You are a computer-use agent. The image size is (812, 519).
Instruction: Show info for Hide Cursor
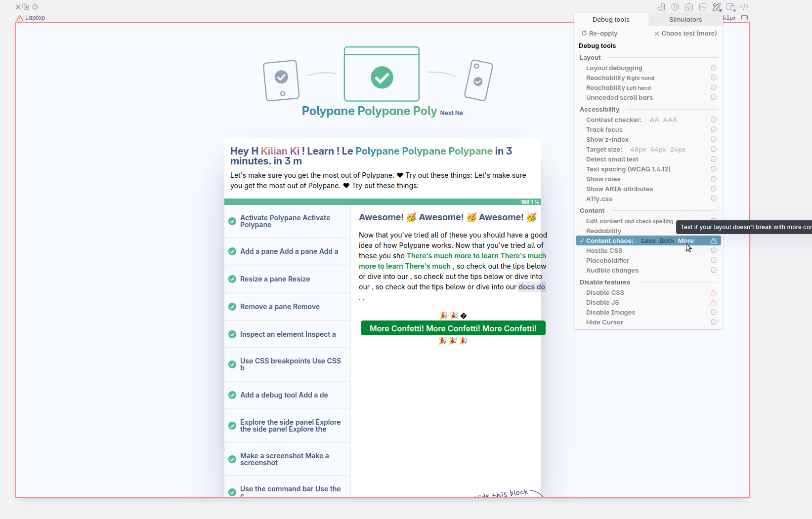pos(714,322)
